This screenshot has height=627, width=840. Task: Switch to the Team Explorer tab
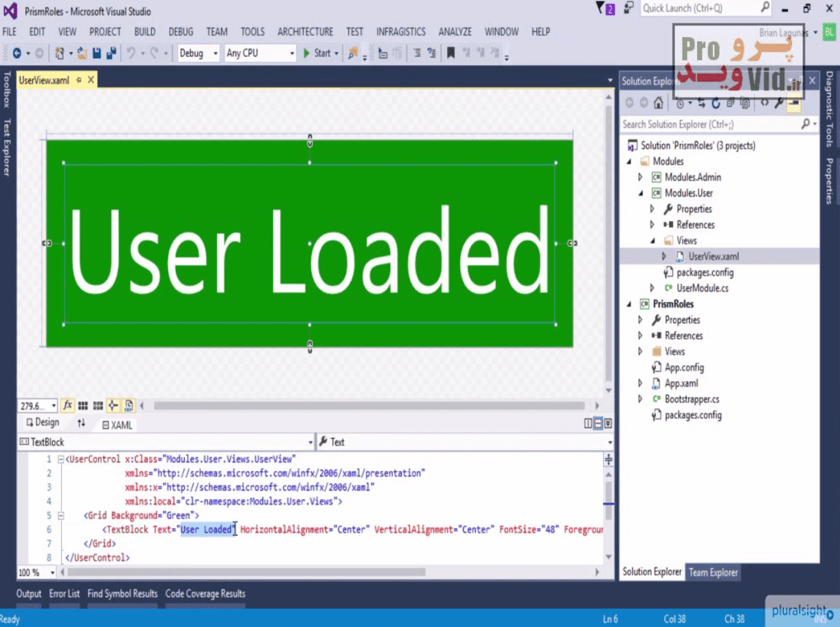point(713,572)
